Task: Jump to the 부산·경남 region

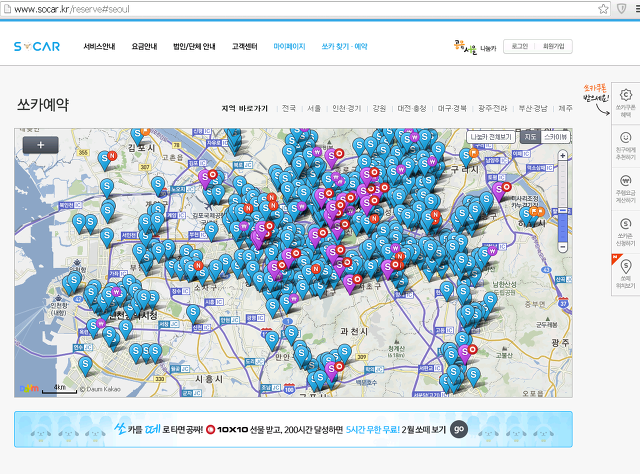Action: point(533,108)
